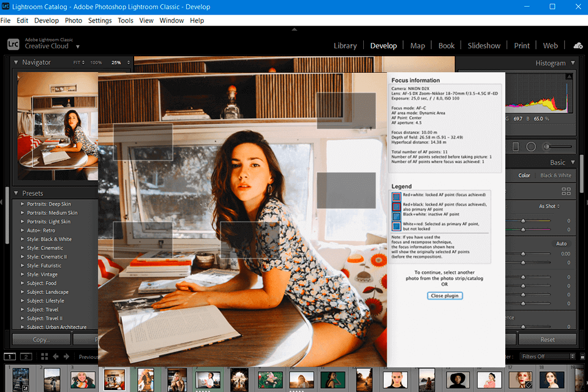This screenshot has height=392, width=588.
Task: Switch to the Print module
Action: pyautogui.click(x=522, y=46)
